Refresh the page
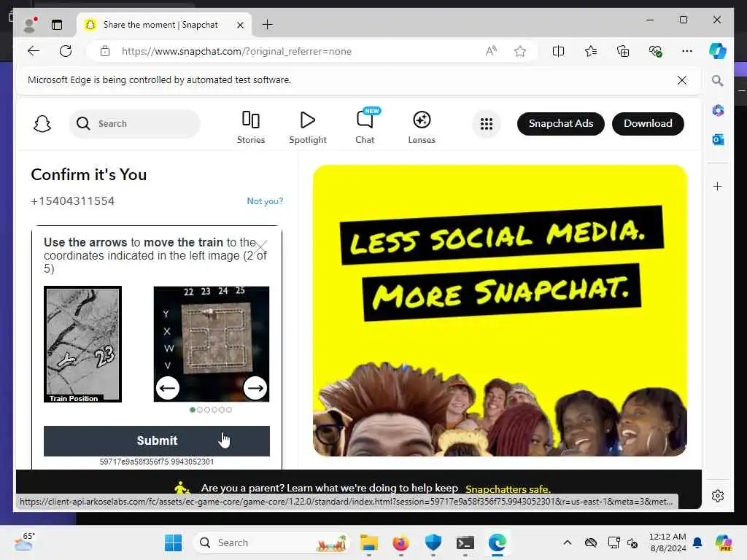 66,51
